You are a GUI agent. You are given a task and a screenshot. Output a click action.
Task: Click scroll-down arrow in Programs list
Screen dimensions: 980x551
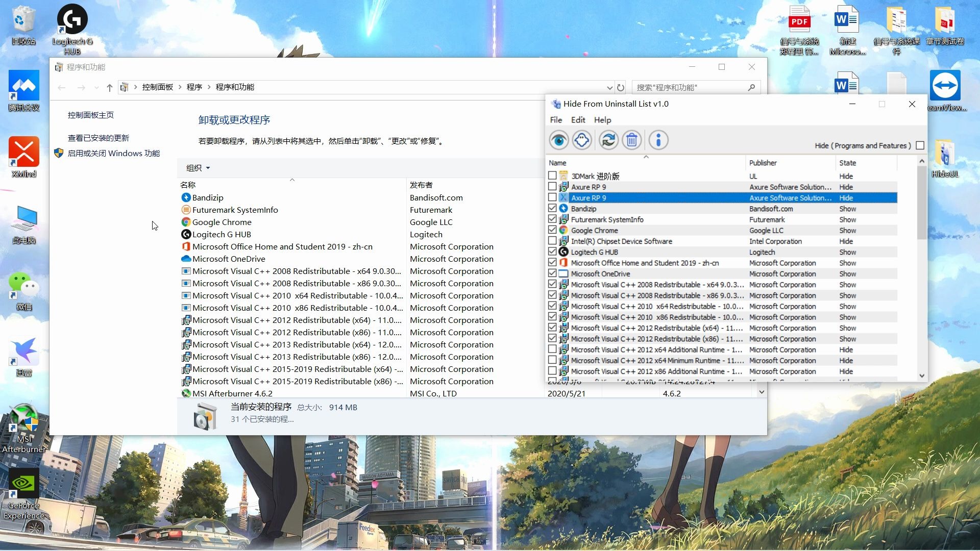coord(762,392)
